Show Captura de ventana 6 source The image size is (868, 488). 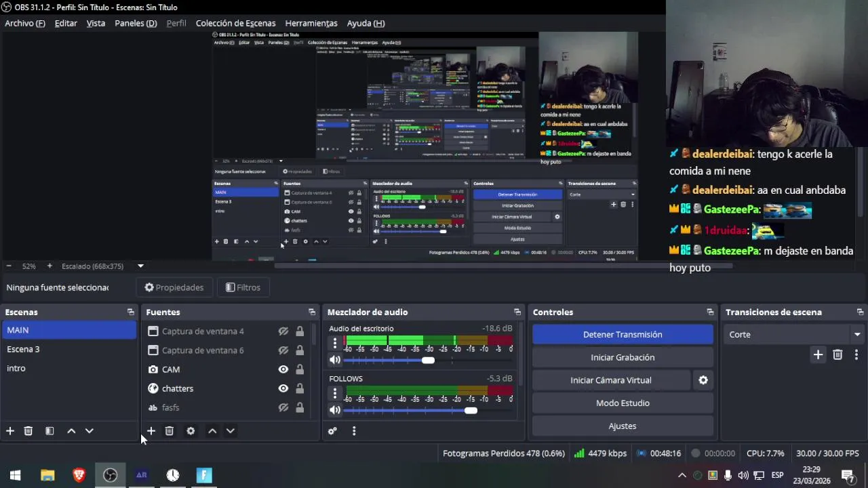(x=283, y=350)
